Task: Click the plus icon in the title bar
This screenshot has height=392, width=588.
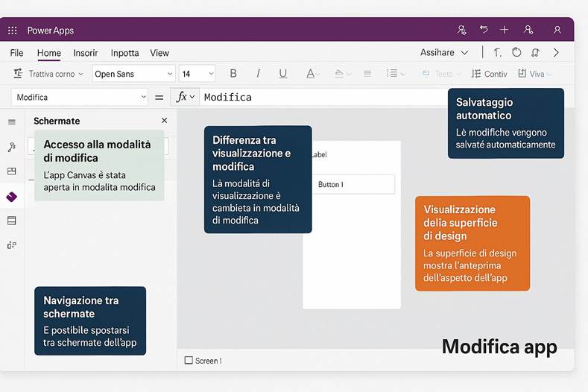Action: click(505, 30)
